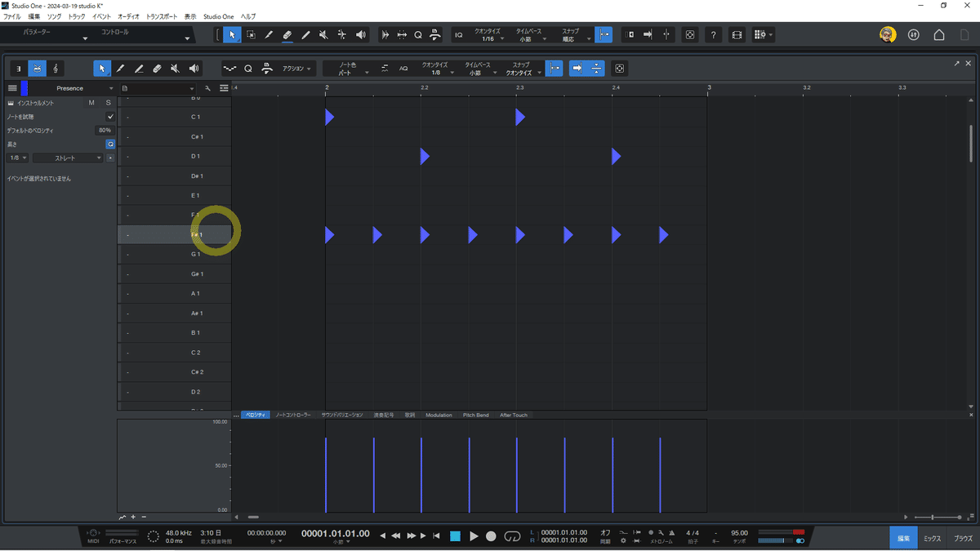Toggle the loop playback button
Screen dimensions: 980x551
[513, 536]
